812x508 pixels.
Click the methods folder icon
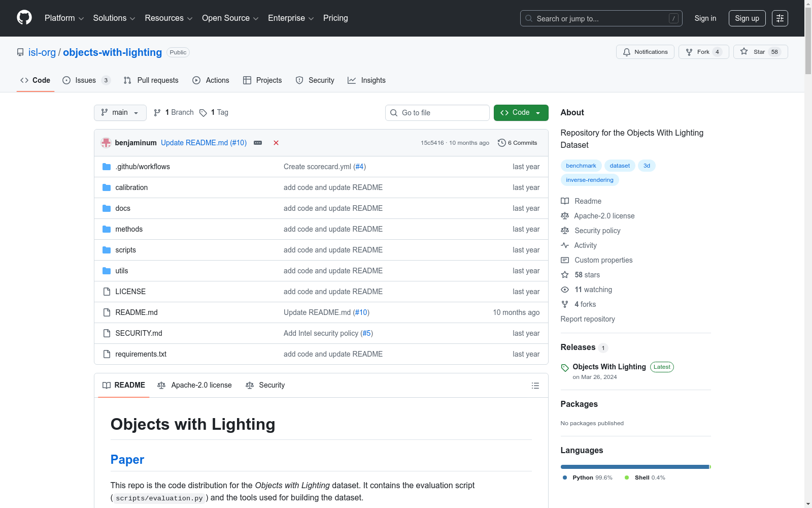pos(107,229)
